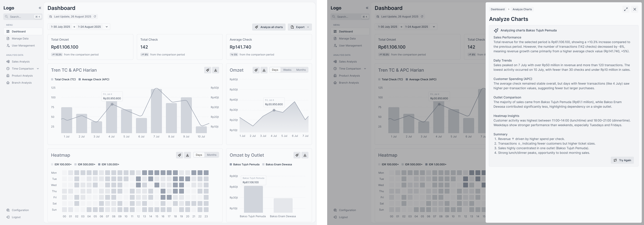The height and width of the screenshot is (225, 644).
Task: Expand the Analyze Charts panel to fullscreen
Action: [x=626, y=9]
